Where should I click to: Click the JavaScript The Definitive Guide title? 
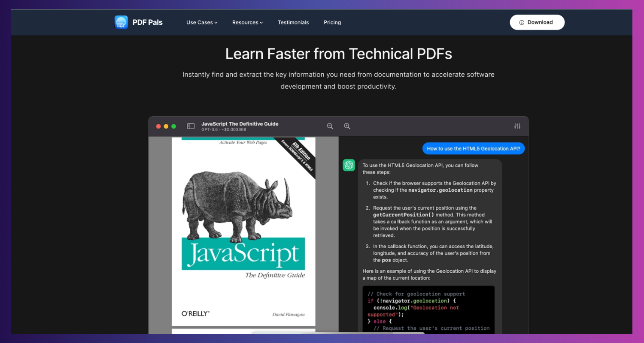[240, 124]
